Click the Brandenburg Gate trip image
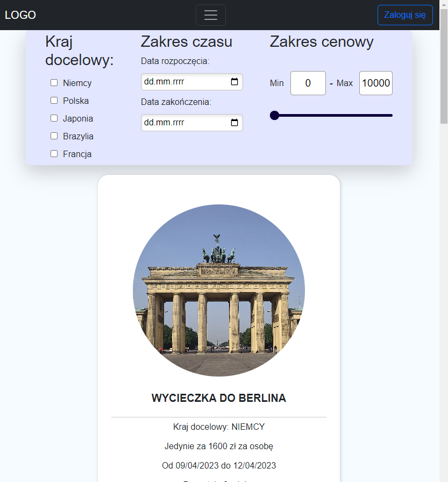Image resolution: width=448 pixels, height=482 pixels. pos(219,290)
